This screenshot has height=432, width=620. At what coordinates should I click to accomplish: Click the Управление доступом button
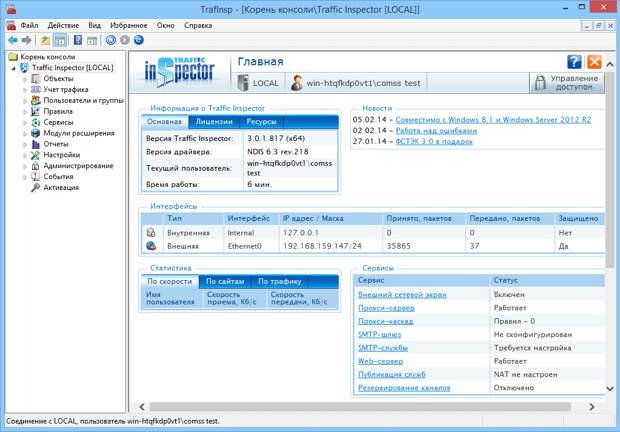click(x=567, y=83)
